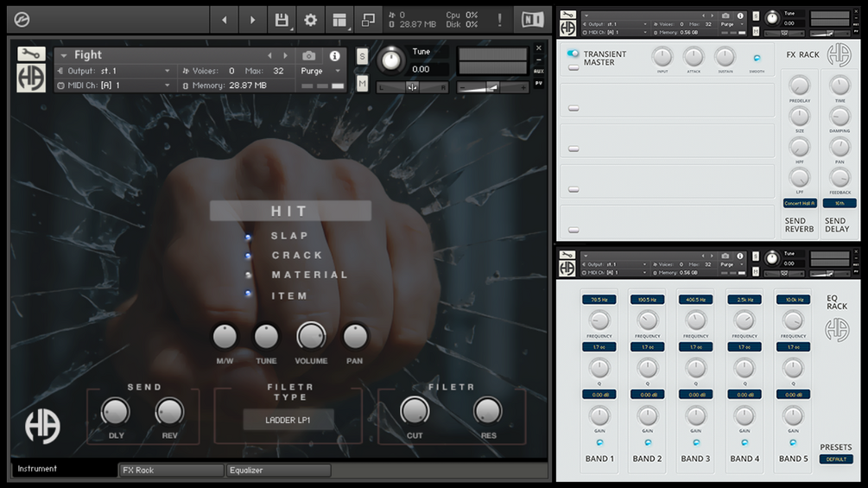Open the Fight instrument name dropdown arrow
Image resolution: width=868 pixels, height=488 pixels.
64,55
